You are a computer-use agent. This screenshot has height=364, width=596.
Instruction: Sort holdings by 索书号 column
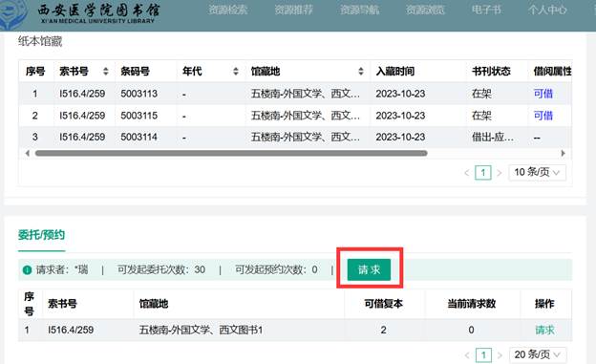pos(106,71)
